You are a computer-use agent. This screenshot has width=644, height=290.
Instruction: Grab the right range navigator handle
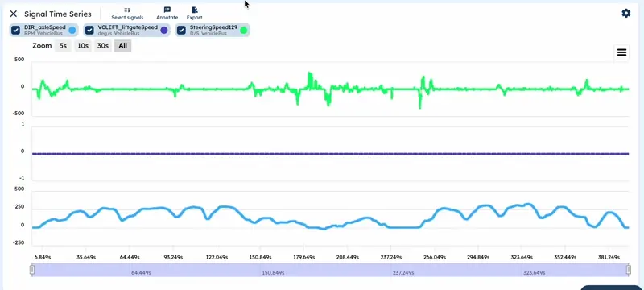(629, 270)
